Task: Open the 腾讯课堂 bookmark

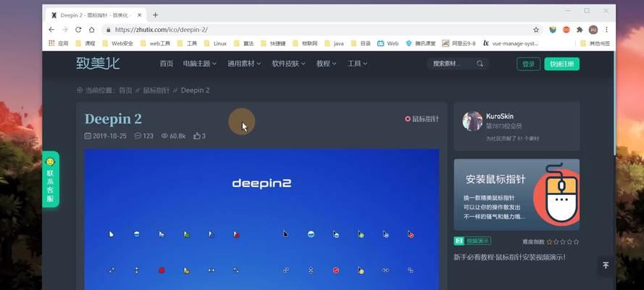Action: [421, 43]
